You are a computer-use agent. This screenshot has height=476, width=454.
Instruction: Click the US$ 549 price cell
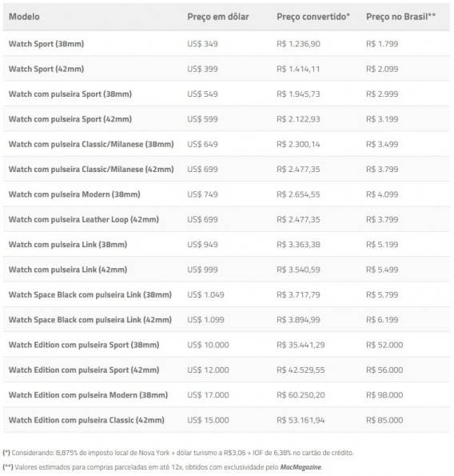pyautogui.click(x=202, y=94)
